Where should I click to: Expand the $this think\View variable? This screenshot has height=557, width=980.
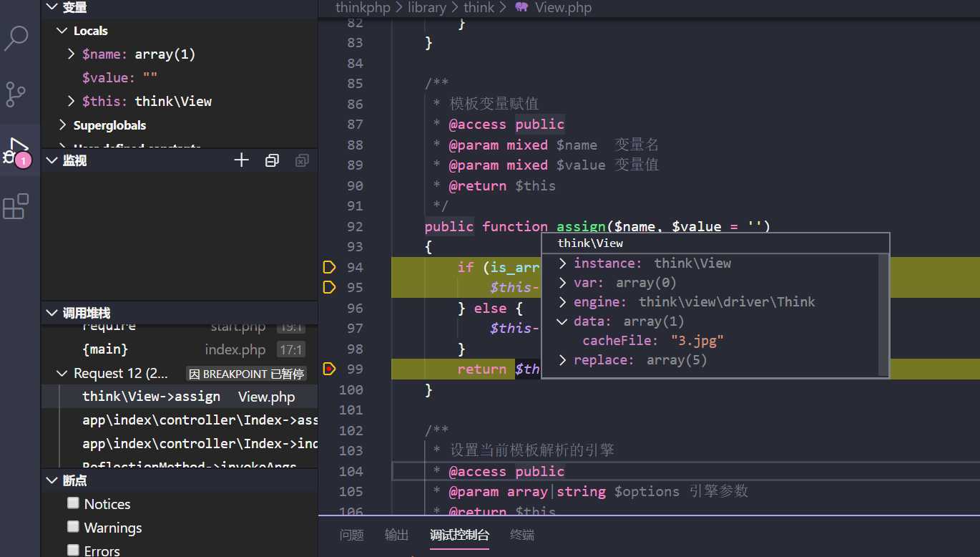coord(71,101)
